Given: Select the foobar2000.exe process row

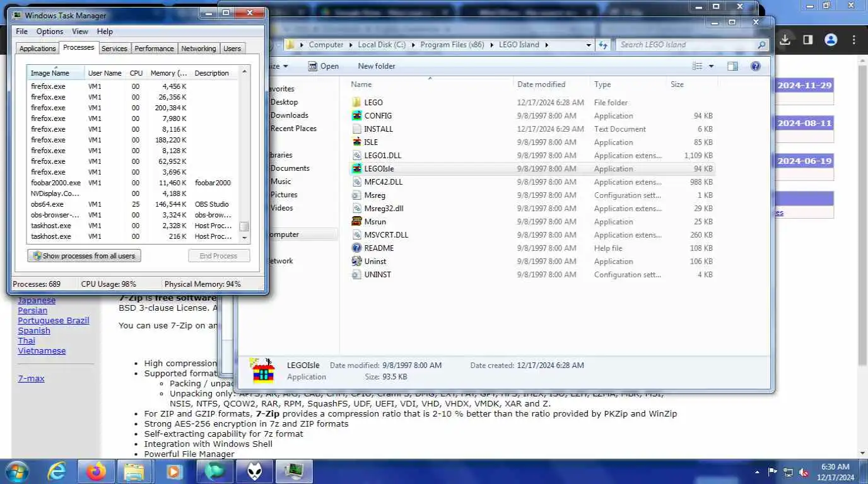Looking at the screenshot, I should coord(133,183).
